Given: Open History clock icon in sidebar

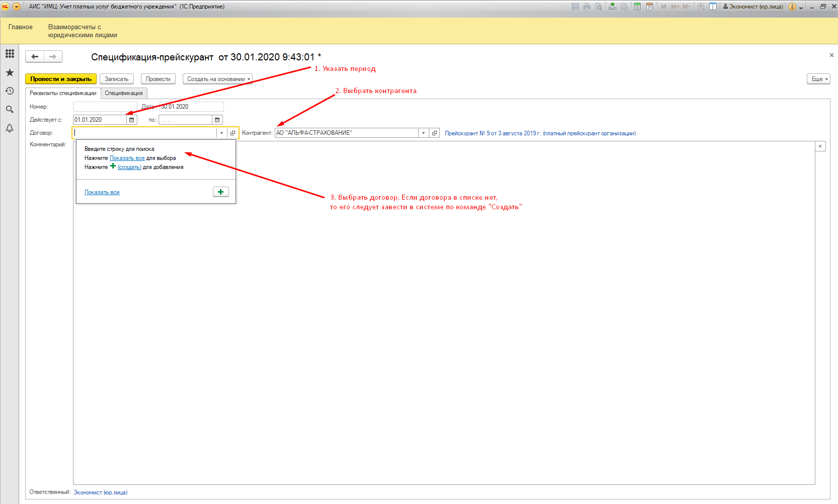Looking at the screenshot, I should click(10, 91).
